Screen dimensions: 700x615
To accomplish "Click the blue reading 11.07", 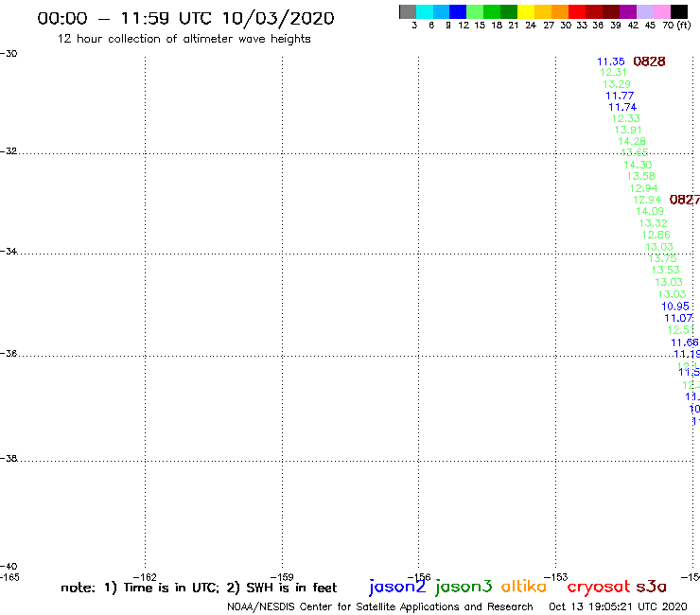I will (678, 318).
